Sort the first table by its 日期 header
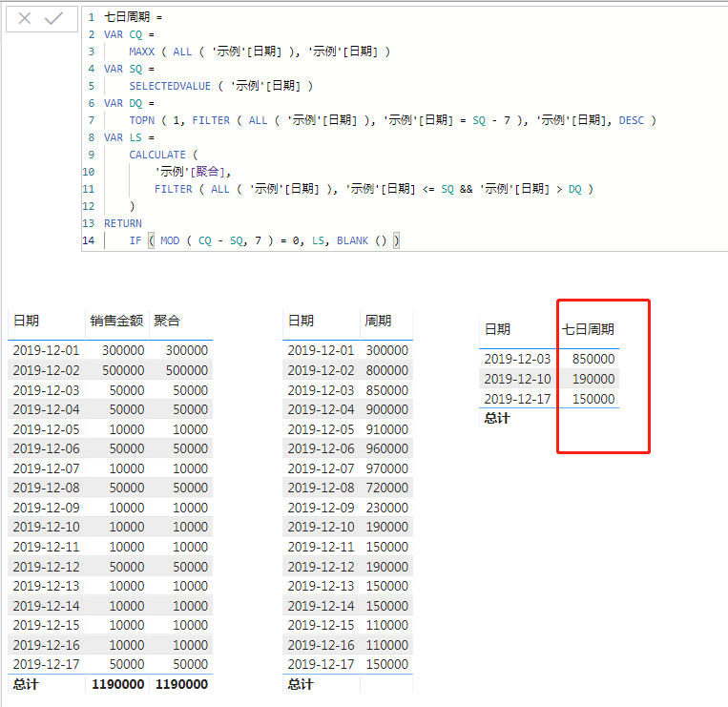 [26, 321]
